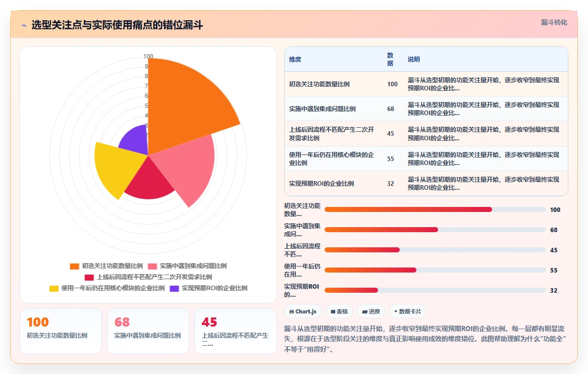Select table row 上线后因流程不匹配产生二次开发需求比例
This screenshot has width=588, height=374.
tap(426, 134)
